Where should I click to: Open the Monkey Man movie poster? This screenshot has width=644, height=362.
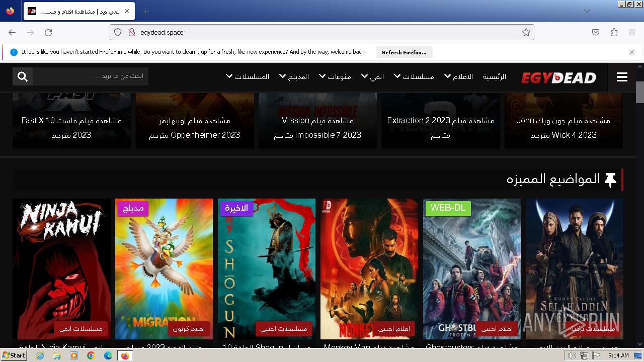[369, 269]
